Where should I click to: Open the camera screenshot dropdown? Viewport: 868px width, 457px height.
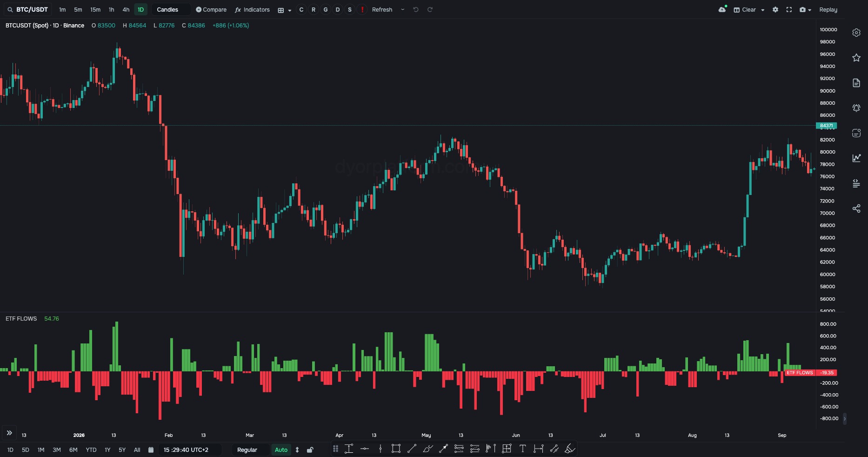point(805,9)
